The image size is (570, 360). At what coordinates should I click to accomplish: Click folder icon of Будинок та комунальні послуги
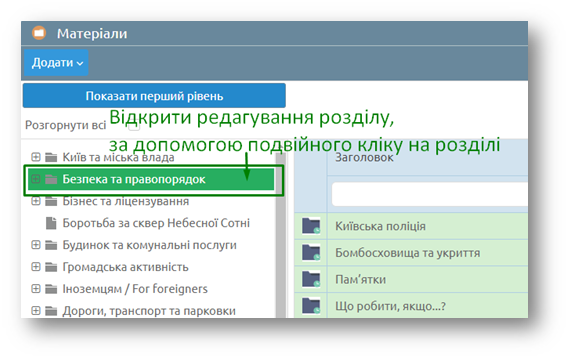(51, 245)
